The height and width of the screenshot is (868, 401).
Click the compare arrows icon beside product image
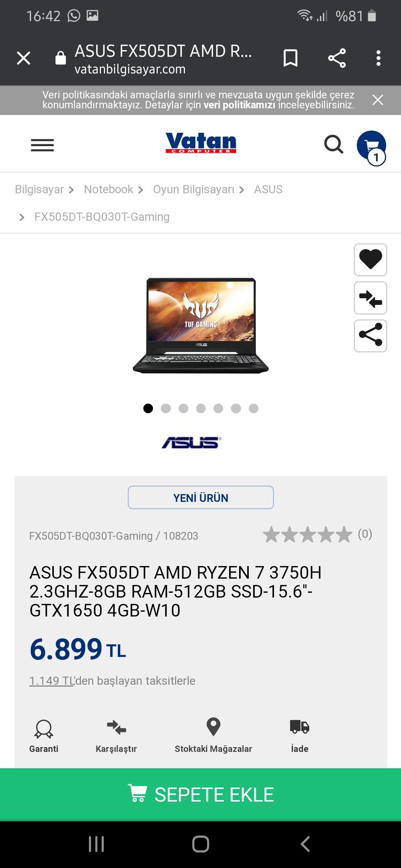point(371,298)
